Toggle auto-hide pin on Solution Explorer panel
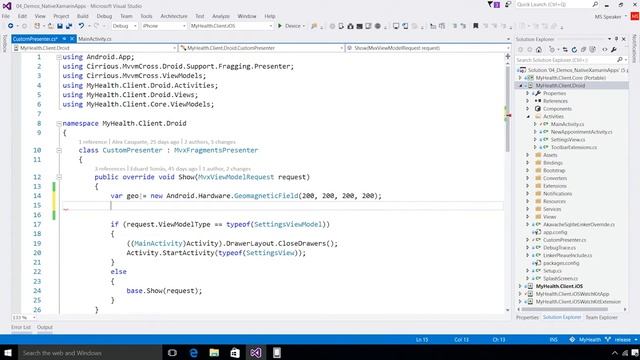640x360 pixels. (616, 39)
